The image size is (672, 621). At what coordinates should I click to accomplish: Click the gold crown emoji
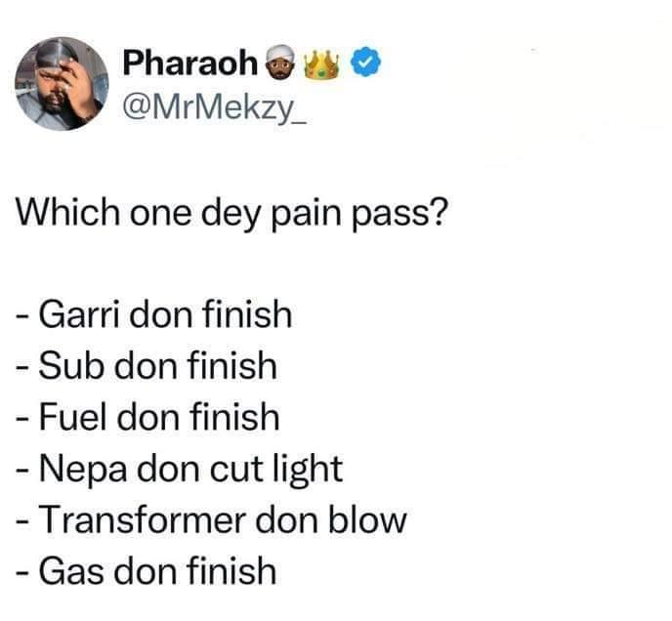321,64
